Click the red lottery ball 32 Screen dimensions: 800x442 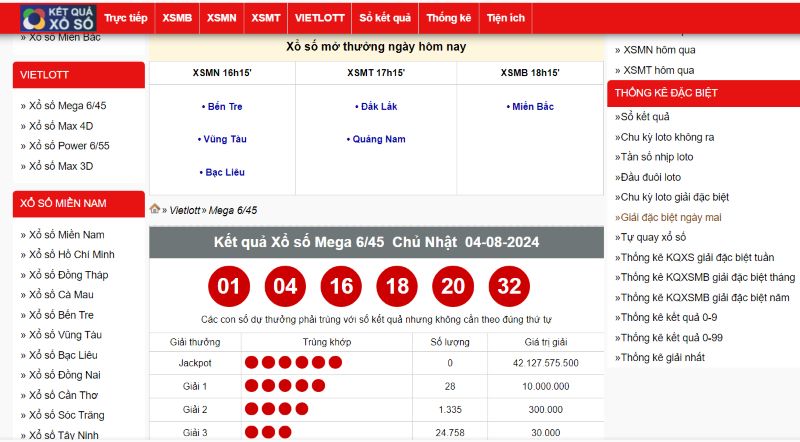point(509,287)
